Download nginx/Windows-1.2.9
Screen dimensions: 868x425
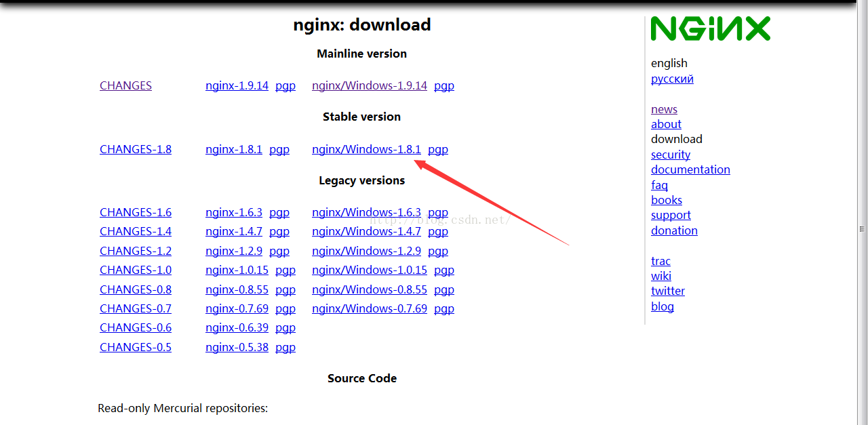(x=366, y=251)
